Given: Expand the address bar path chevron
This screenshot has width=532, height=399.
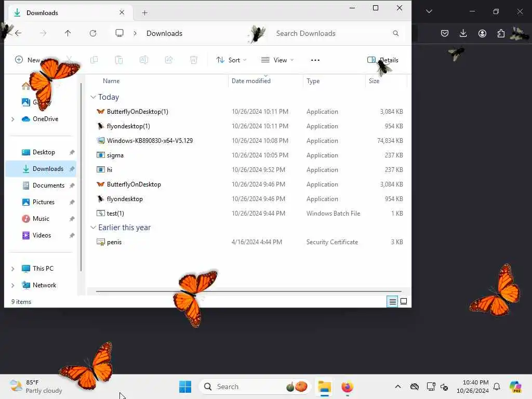Looking at the screenshot, I should click(x=135, y=33).
